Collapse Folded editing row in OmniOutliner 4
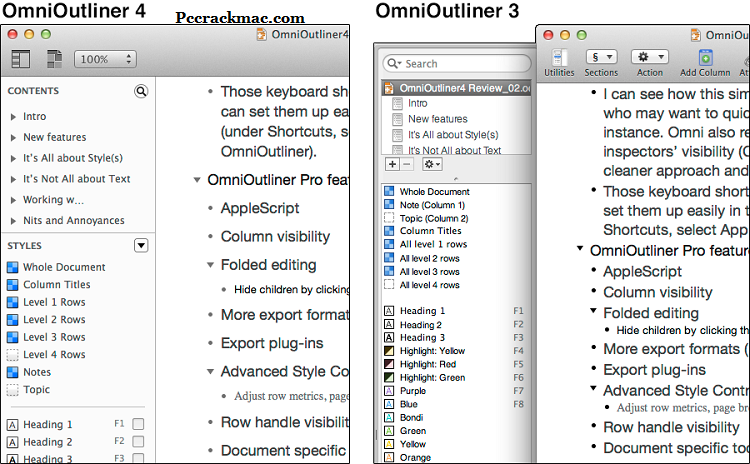 [x=210, y=265]
